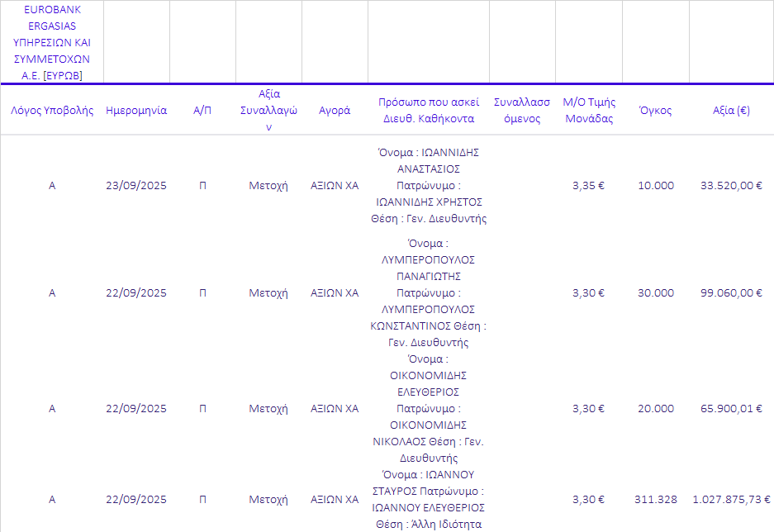This screenshot has height=532, width=774.
Task: Select the Συναλλασσόμενος column header
Action: tap(522, 111)
